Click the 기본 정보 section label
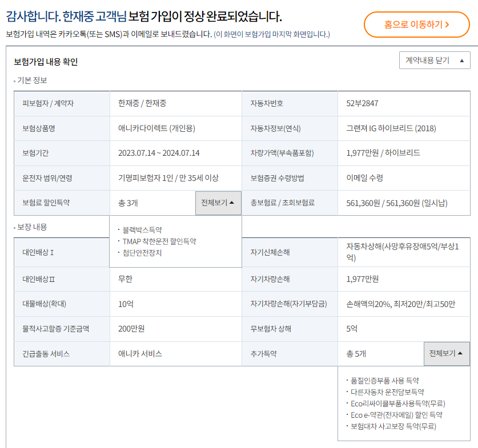The image size is (478, 448). 32,80
